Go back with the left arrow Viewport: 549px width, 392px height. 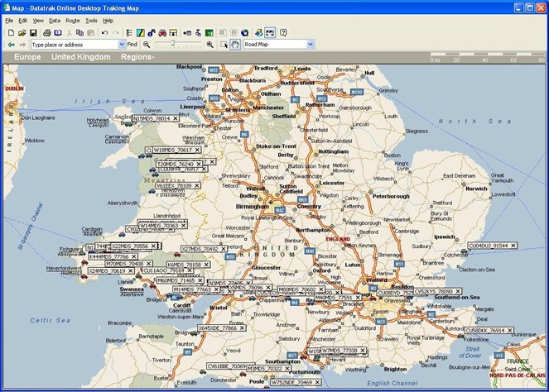12,45
